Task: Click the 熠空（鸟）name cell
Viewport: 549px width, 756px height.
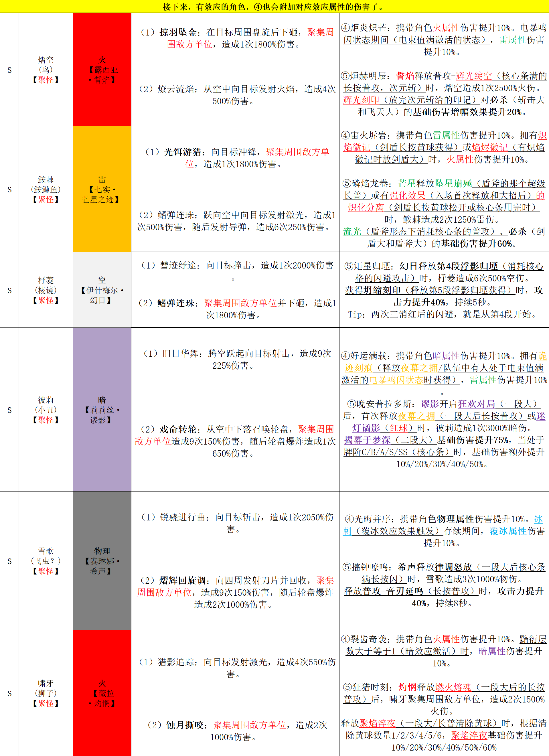Action: [46, 70]
